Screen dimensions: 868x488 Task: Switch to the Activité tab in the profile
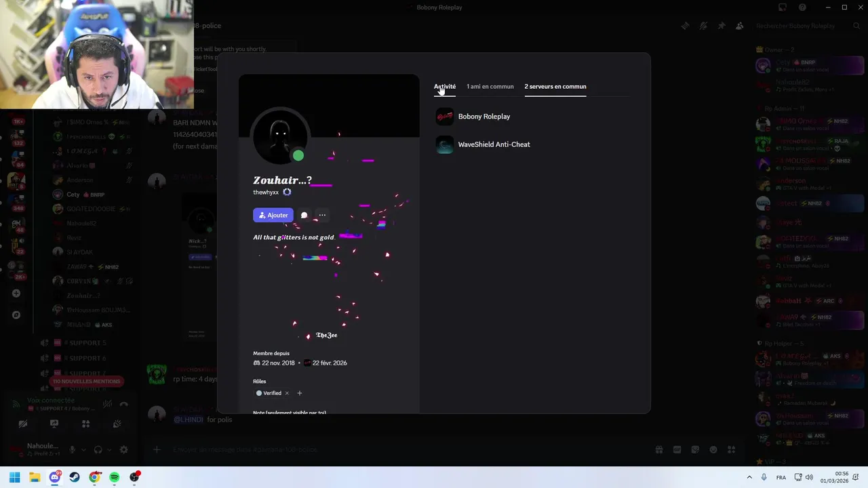445,87
